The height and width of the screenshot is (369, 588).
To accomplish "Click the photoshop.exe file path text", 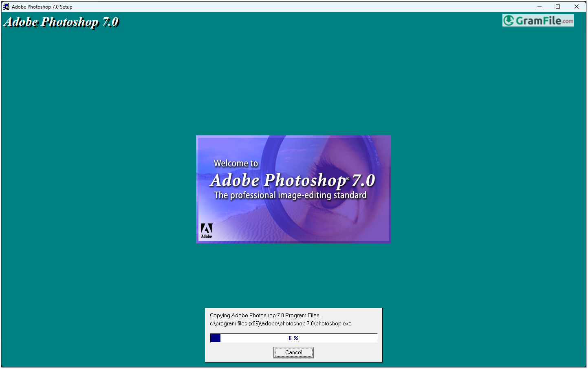I will [281, 323].
